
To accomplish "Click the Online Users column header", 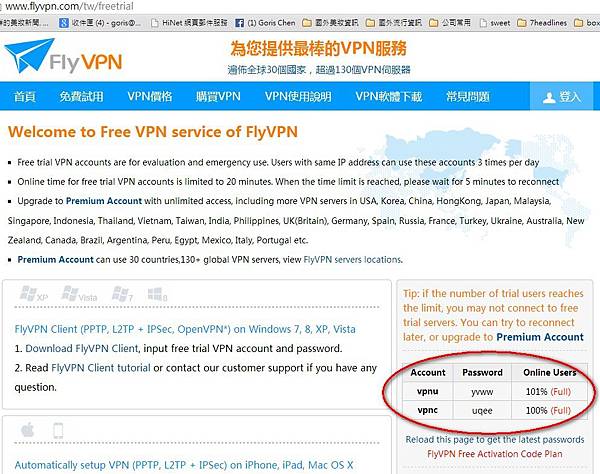I will [x=549, y=373].
